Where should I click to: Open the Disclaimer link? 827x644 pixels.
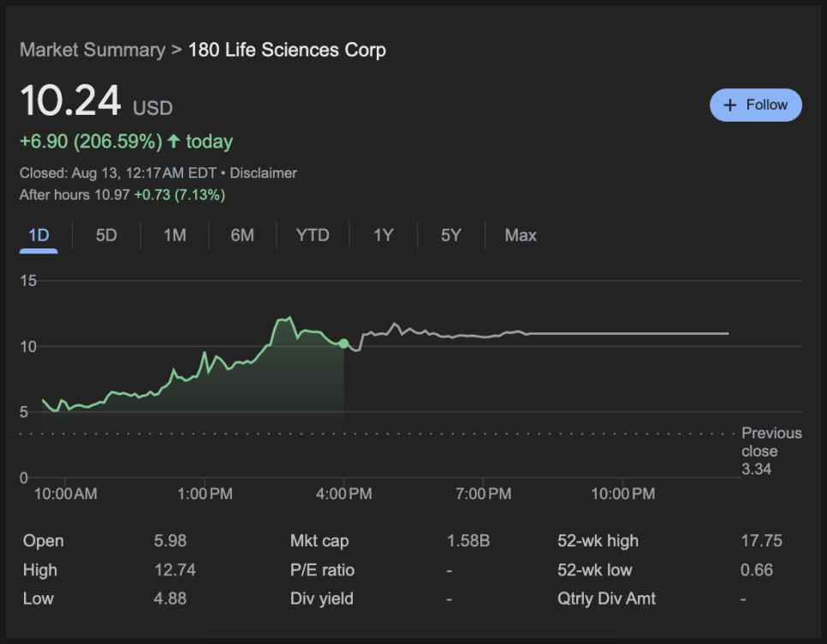pyautogui.click(x=263, y=173)
